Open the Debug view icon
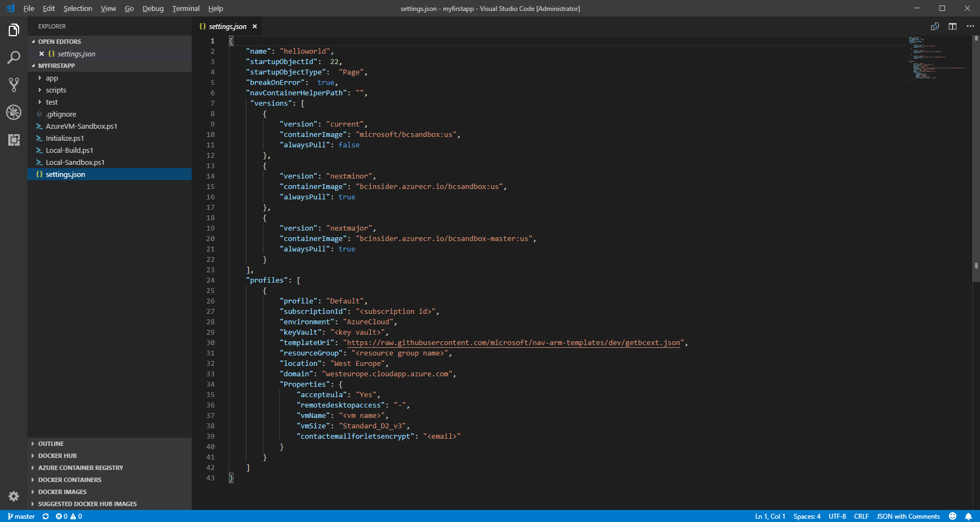 coord(14,112)
